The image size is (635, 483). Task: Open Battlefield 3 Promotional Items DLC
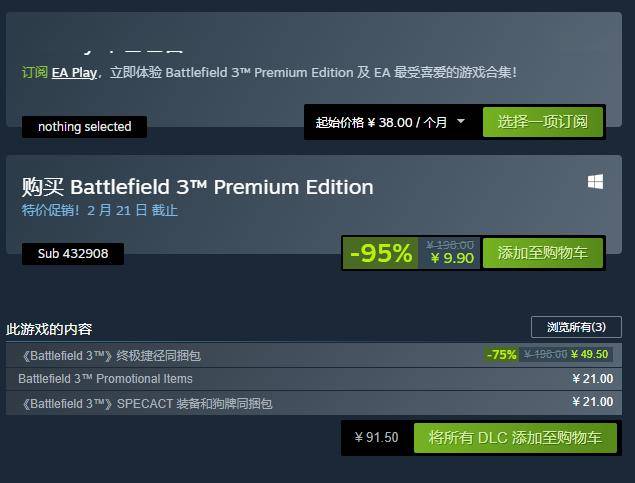(x=105, y=379)
